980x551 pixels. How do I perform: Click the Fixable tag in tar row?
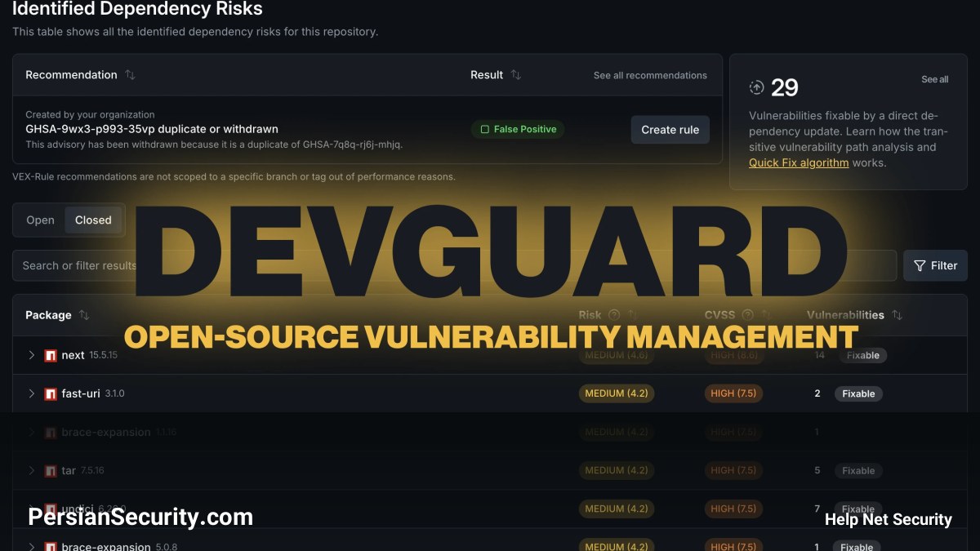[x=858, y=470]
